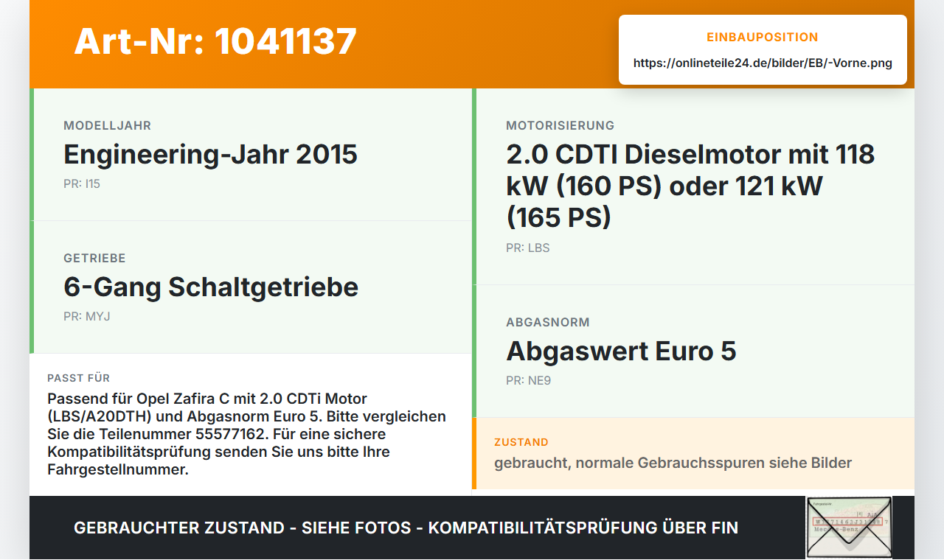Click the Abgaswert Euro 5 value

[621, 351]
